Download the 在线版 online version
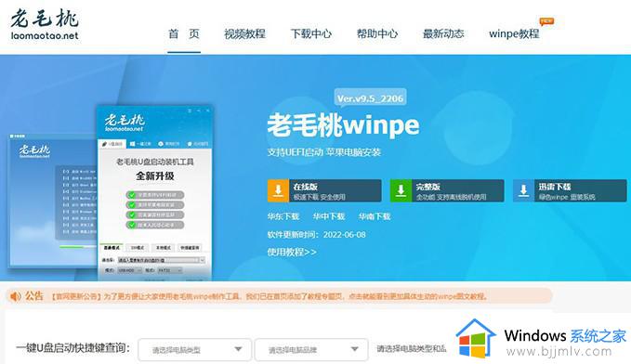This screenshot has width=631, height=364. (x=324, y=190)
